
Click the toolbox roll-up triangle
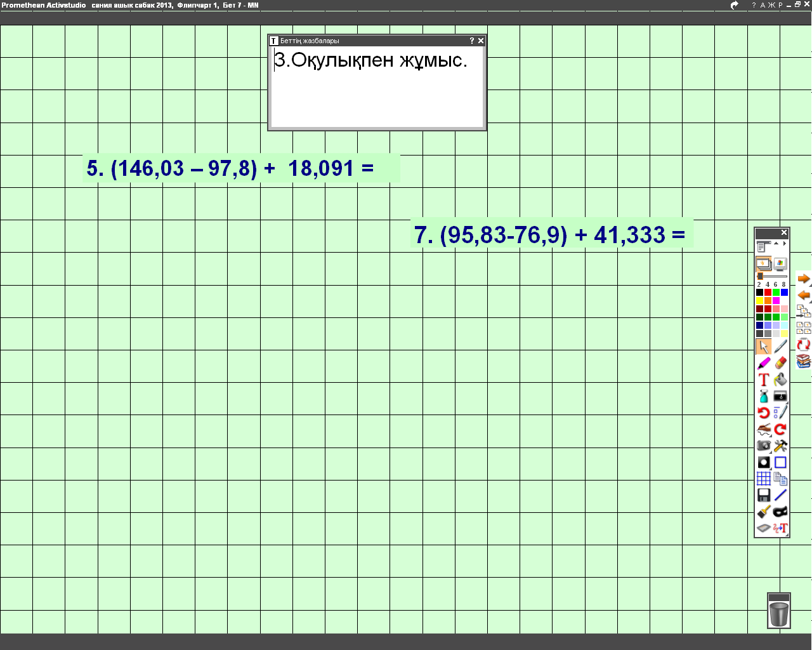776,243
